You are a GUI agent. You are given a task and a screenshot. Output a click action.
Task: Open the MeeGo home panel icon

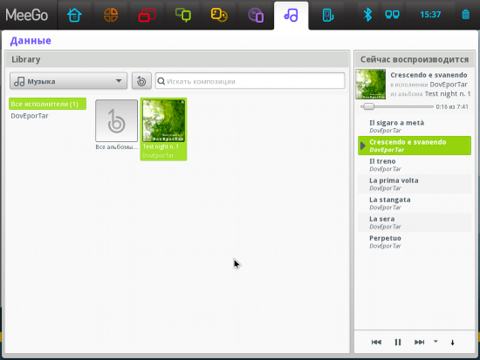tap(74, 15)
